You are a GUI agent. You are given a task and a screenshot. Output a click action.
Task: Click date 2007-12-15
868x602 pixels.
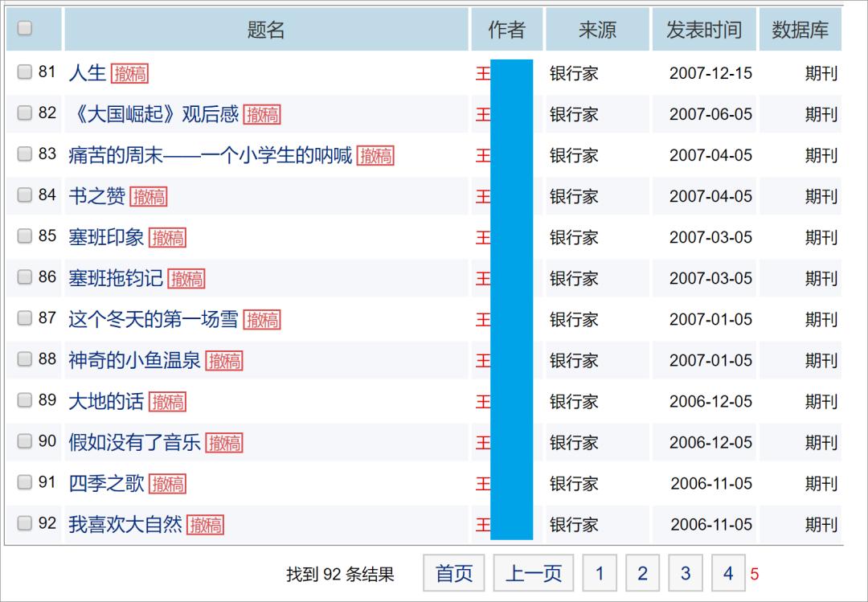pos(710,73)
